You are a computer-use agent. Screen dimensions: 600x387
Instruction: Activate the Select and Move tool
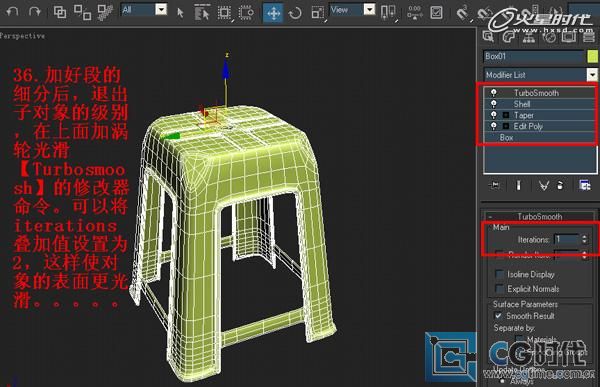point(273,13)
